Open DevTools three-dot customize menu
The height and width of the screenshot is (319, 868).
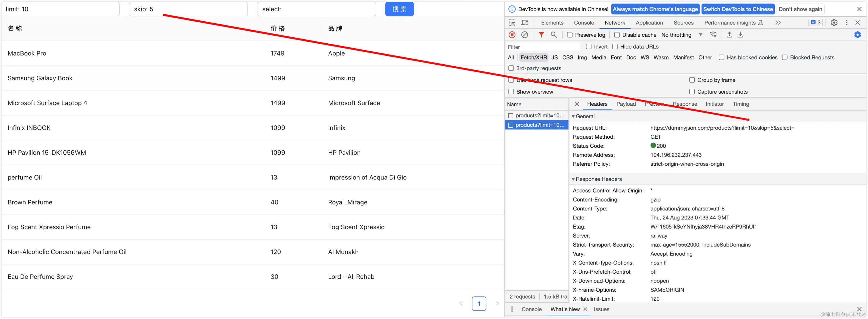coord(846,23)
